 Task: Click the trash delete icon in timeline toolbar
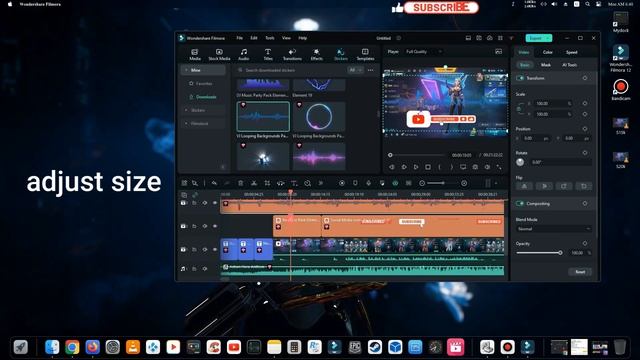240,183
